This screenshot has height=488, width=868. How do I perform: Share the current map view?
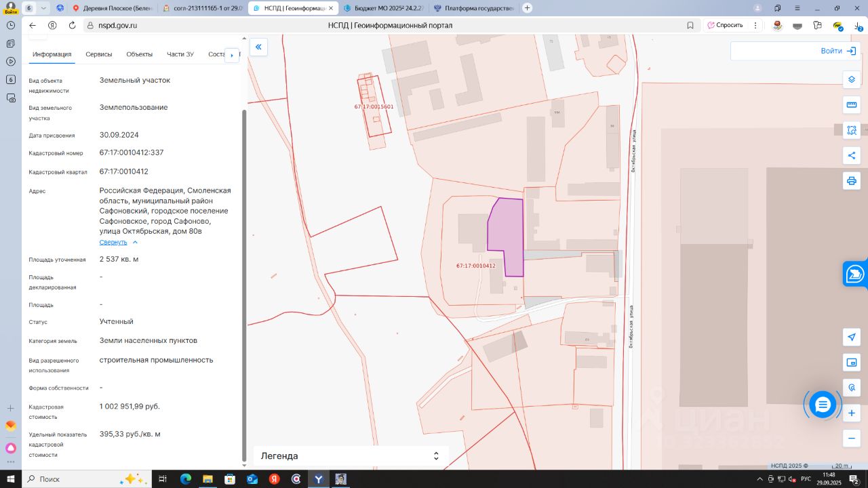pyautogui.click(x=852, y=155)
